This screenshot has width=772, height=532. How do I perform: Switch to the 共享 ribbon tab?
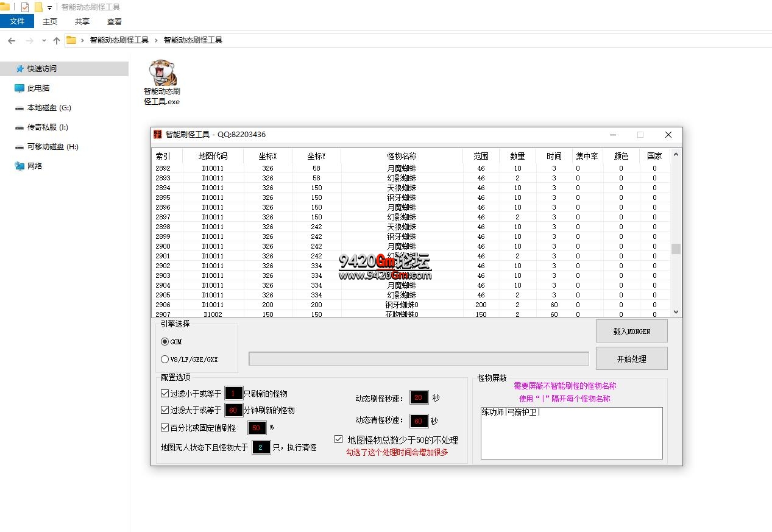pos(82,21)
